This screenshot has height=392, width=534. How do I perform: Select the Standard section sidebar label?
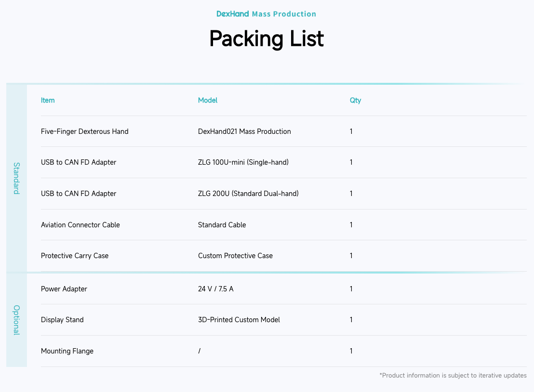click(x=16, y=178)
